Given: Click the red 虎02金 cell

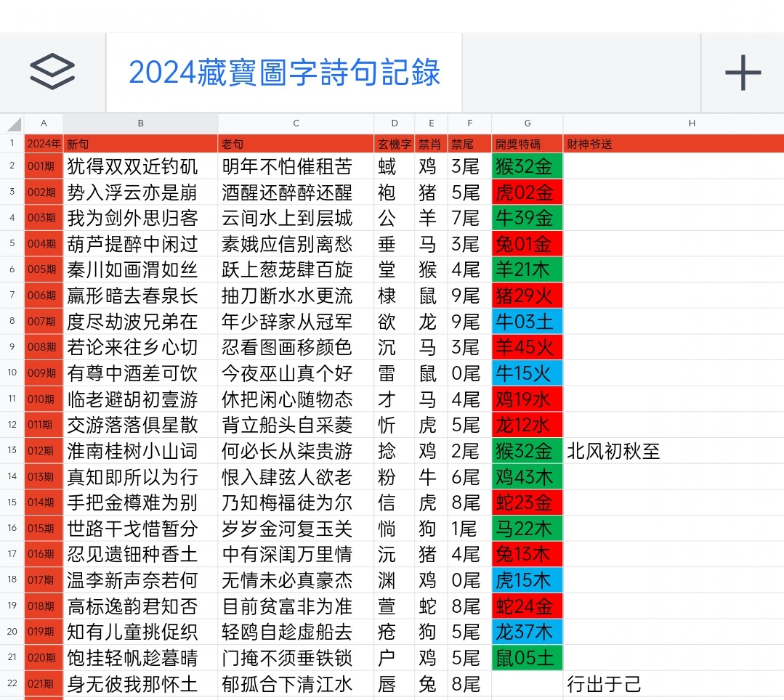Looking at the screenshot, I should tap(526, 192).
